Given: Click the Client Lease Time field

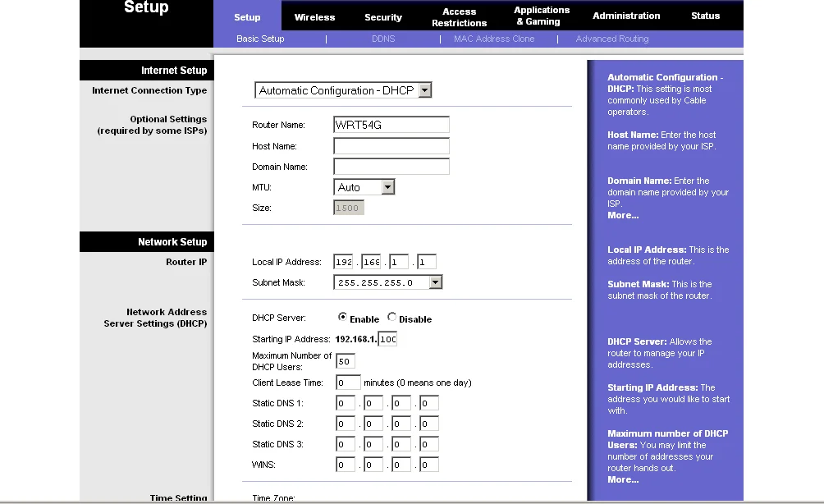Looking at the screenshot, I should coord(348,383).
